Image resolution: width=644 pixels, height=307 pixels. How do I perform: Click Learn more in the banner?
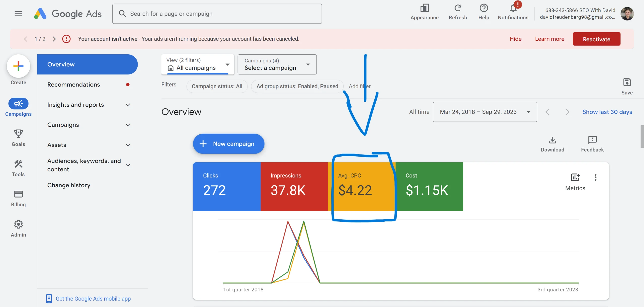point(550,39)
